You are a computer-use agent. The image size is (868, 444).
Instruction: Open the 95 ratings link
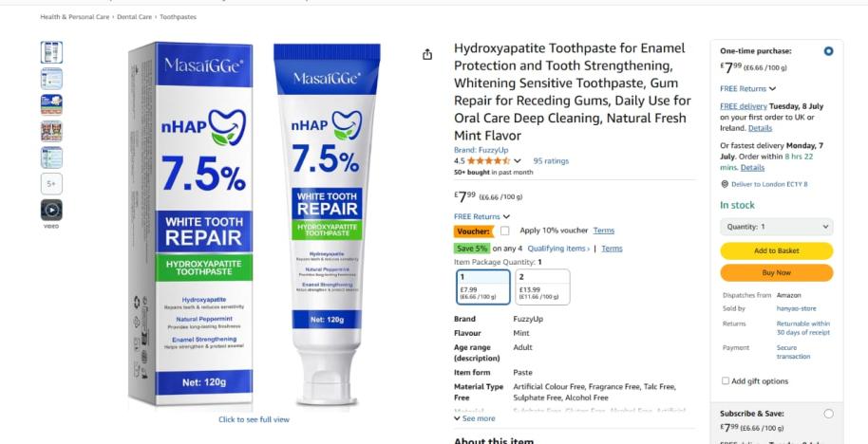point(551,161)
